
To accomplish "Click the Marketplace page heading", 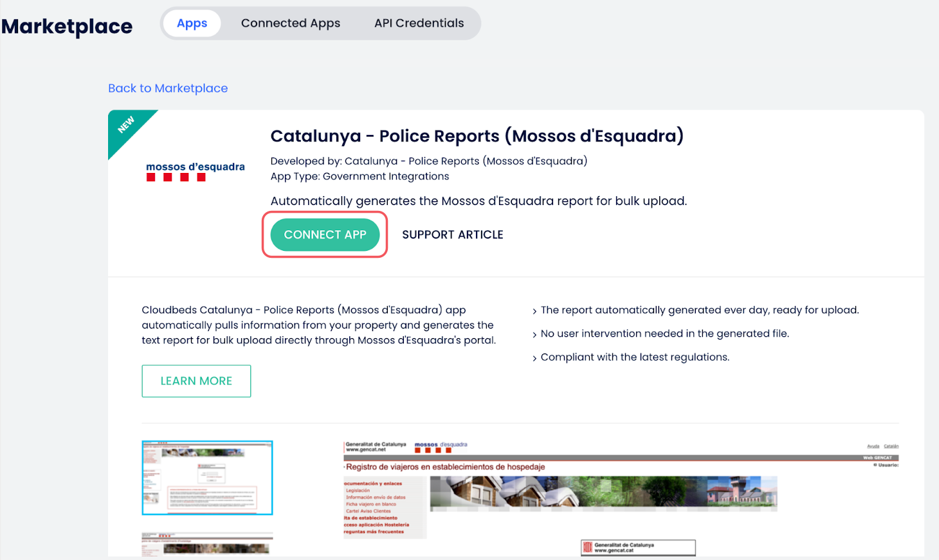I will tap(67, 26).
